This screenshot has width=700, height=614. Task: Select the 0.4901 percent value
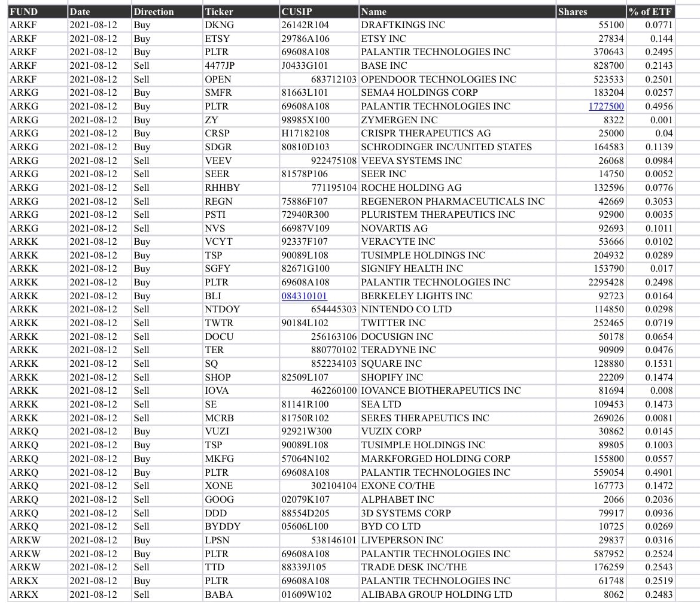click(x=650, y=472)
